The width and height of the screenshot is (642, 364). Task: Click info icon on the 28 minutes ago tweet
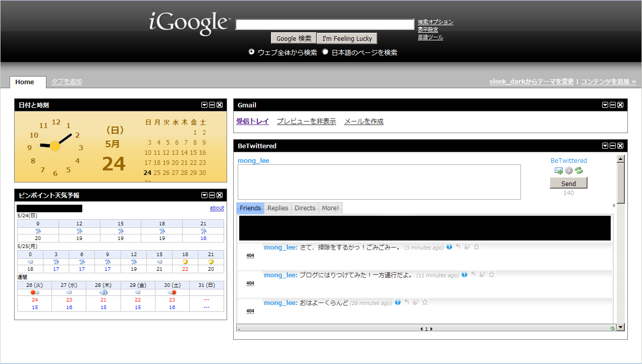(397, 302)
